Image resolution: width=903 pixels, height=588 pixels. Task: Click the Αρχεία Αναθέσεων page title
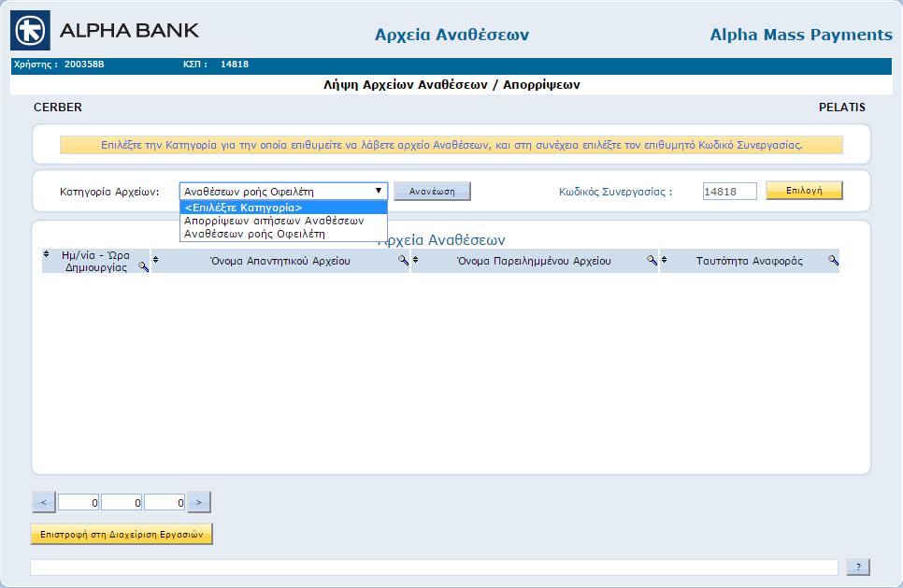coord(452,35)
